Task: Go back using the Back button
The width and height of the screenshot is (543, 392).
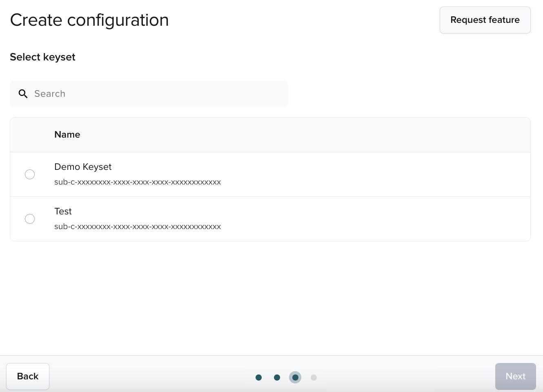Action: click(x=28, y=376)
